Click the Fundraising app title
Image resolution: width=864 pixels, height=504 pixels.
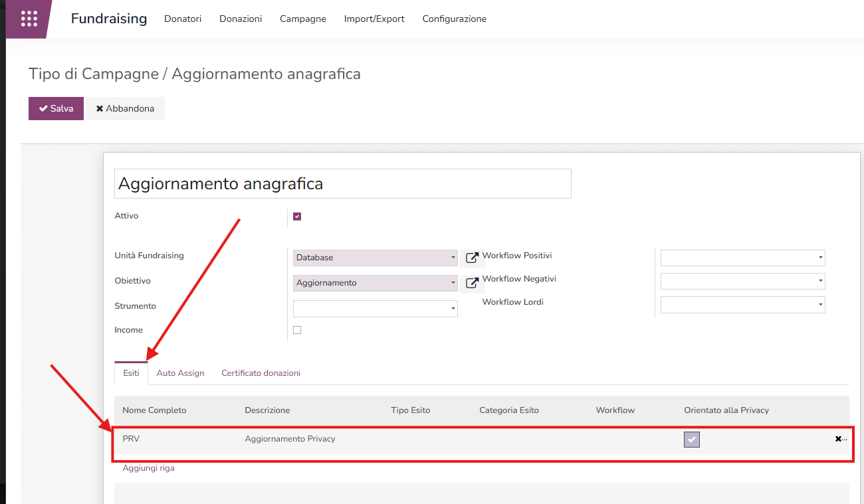[x=109, y=19]
